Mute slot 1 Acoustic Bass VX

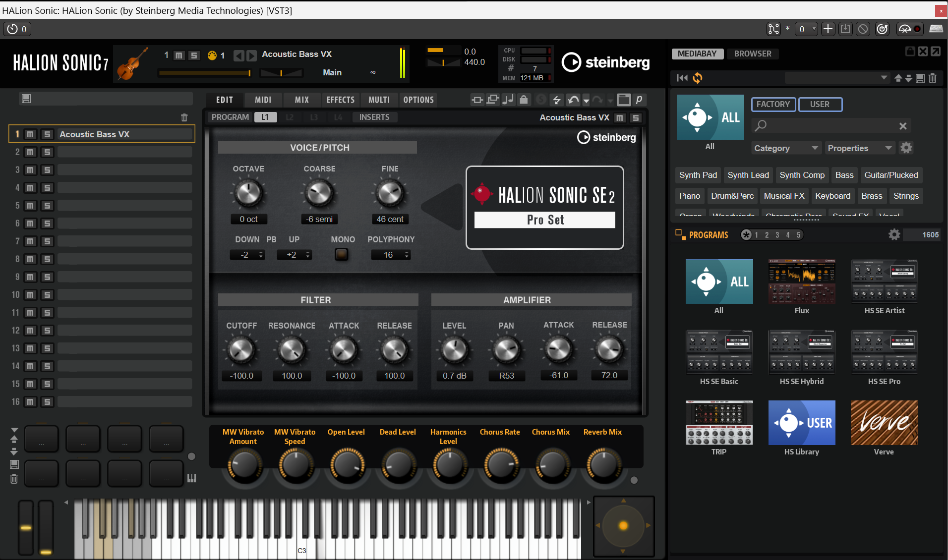click(30, 134)
